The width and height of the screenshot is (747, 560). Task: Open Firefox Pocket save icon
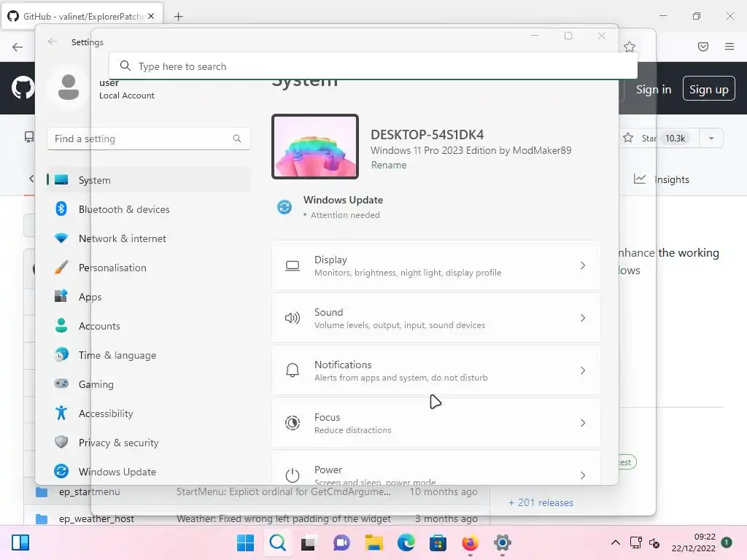pyautogui.click(x=703, y=47)
